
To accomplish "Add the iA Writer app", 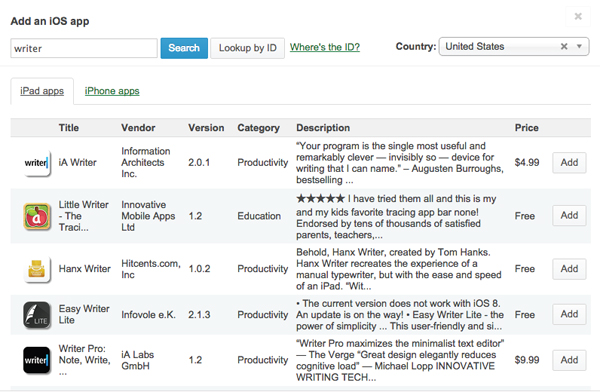I will coord(569,162).
